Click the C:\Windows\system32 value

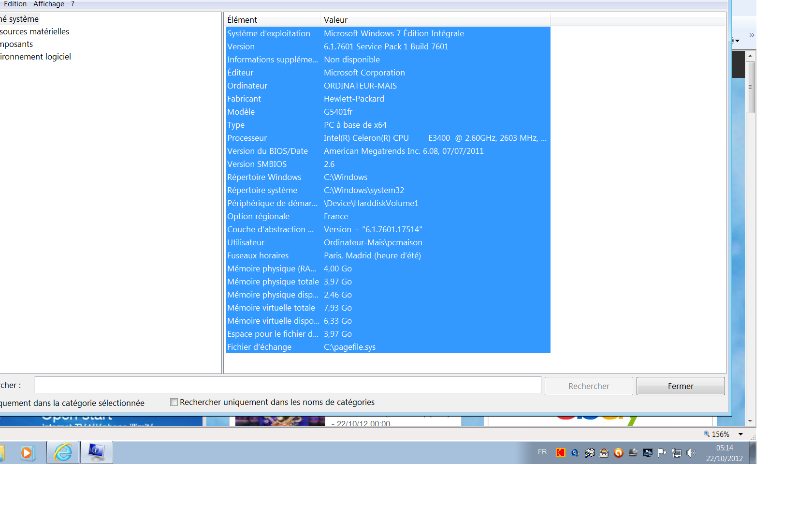coord(364,190)
